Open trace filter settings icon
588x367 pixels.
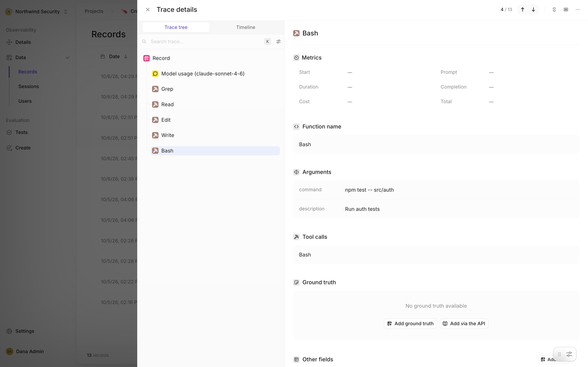tap(278, 42)
